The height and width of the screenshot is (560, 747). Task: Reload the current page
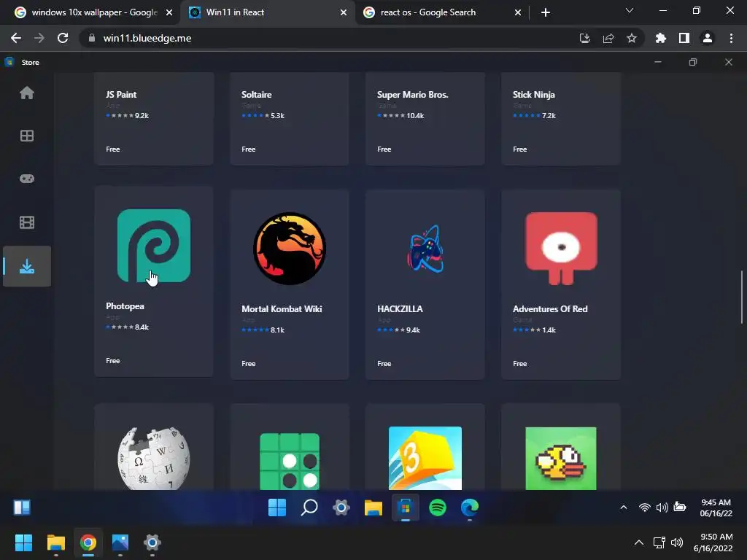[63, 38]
